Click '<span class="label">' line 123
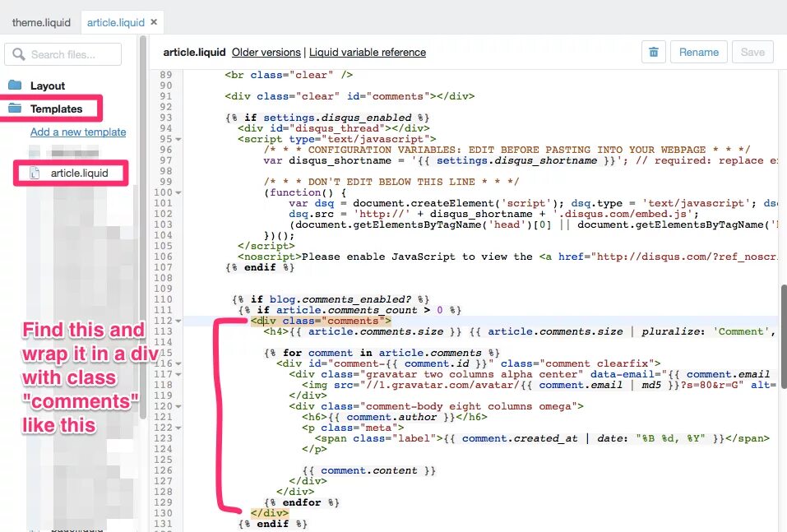Image resolution: width=787 pixels, height=532 pixels. (x=542, y=438)
